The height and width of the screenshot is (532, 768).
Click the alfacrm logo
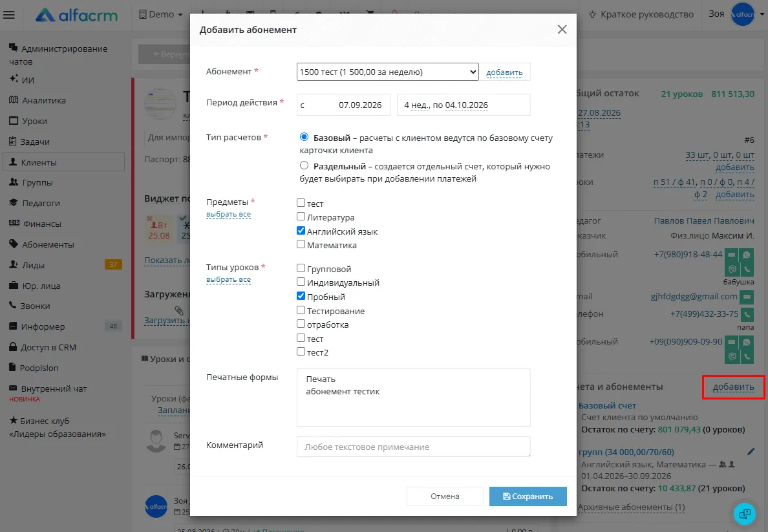77,15
